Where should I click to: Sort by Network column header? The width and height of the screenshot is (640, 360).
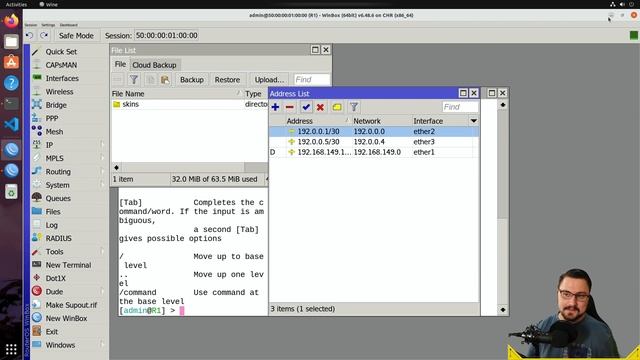pos(382,121)
